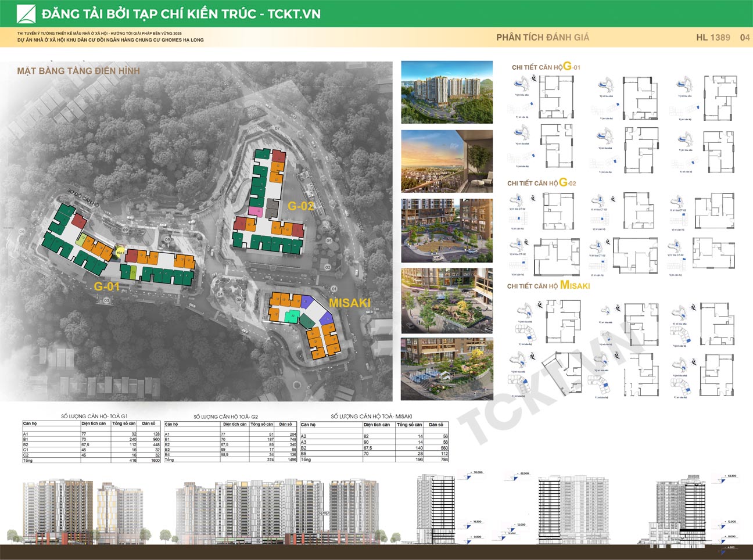The height and width of the screenshot is (560, 753).
Task: Click the 'CHI TIẾT CĂN HỘ G-01' heading
Action: click(546, 67)
